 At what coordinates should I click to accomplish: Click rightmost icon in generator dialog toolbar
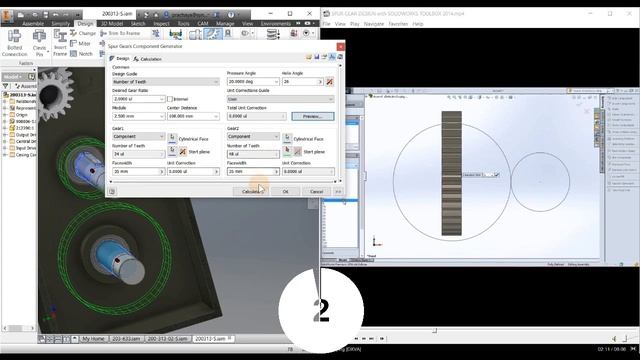tap(340, 57)
